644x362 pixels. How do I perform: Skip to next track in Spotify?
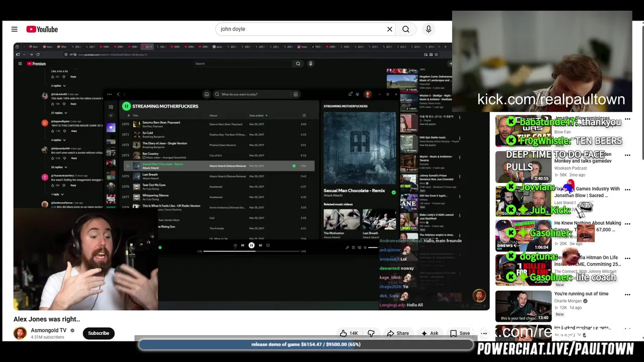pos(260,245)
